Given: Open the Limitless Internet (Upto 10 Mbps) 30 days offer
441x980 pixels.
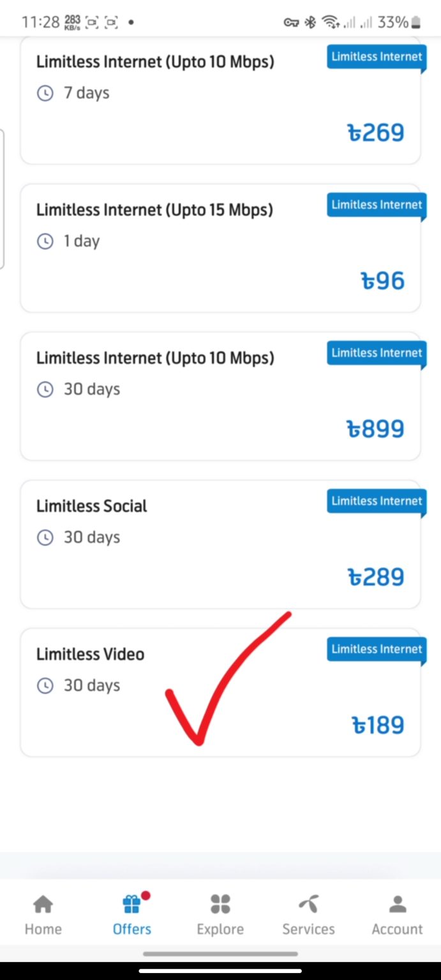Looking at the screenshot, I should click(x=220, y=394).
